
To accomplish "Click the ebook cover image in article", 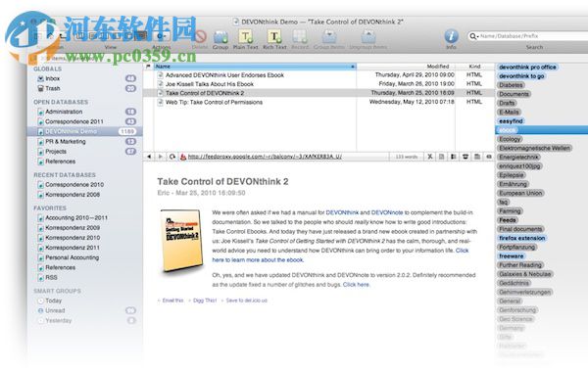I will [181, 241].
